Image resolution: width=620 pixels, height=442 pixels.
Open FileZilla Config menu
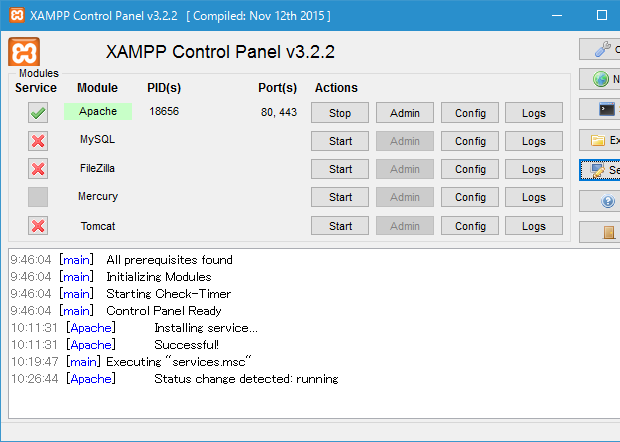pyautogui.click(x=470, y=169)
